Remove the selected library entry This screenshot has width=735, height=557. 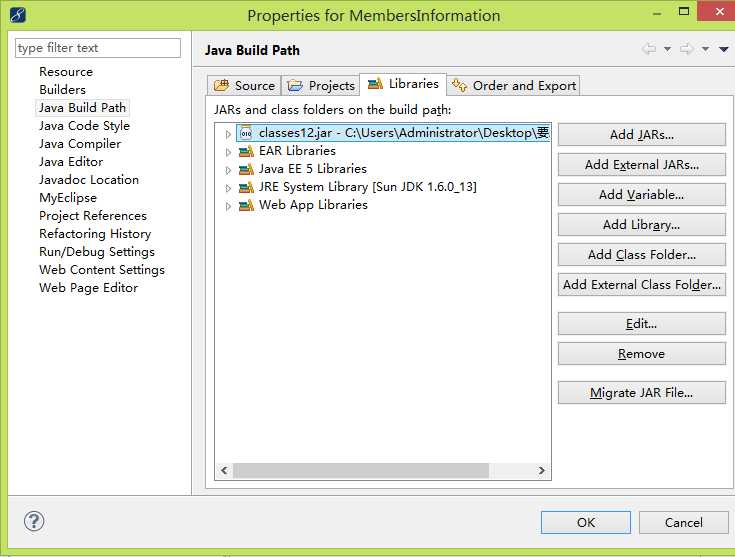642,354
